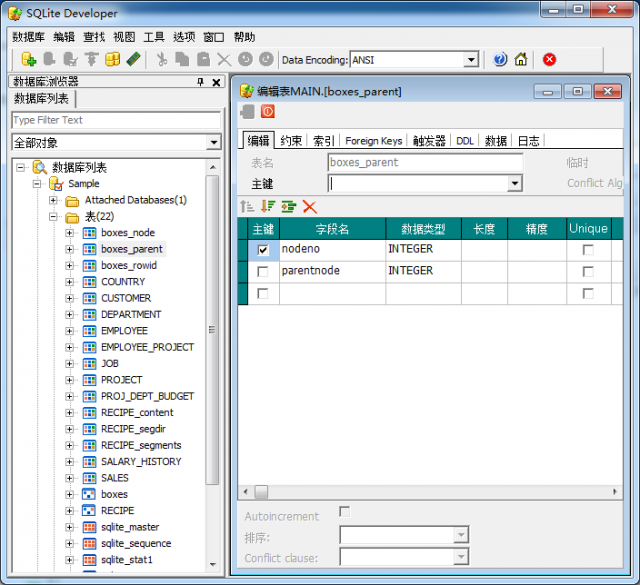The width and height of the screenshot is (640, 585).
Task: Click the red exit icon in main toolbar
Action: pos(549,60)
